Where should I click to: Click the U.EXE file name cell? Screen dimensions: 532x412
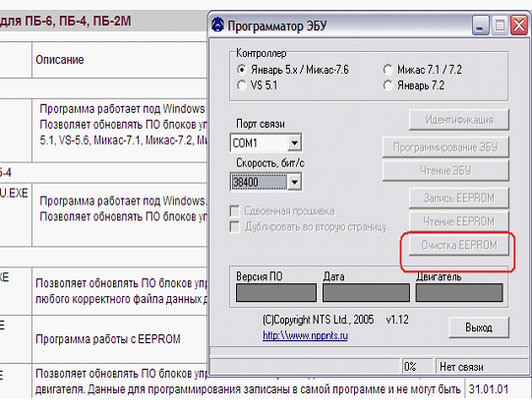coord(14,193)
